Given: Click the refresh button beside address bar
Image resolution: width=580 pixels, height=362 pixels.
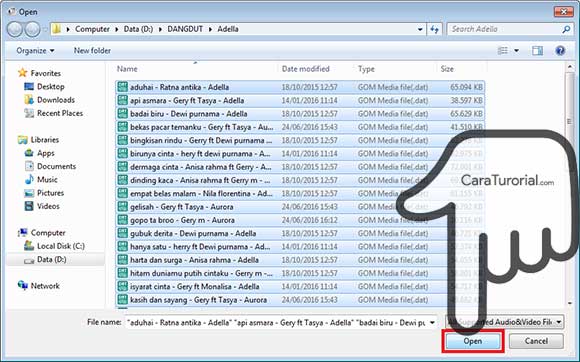Looking at the screenshot, I should (434, 29).
